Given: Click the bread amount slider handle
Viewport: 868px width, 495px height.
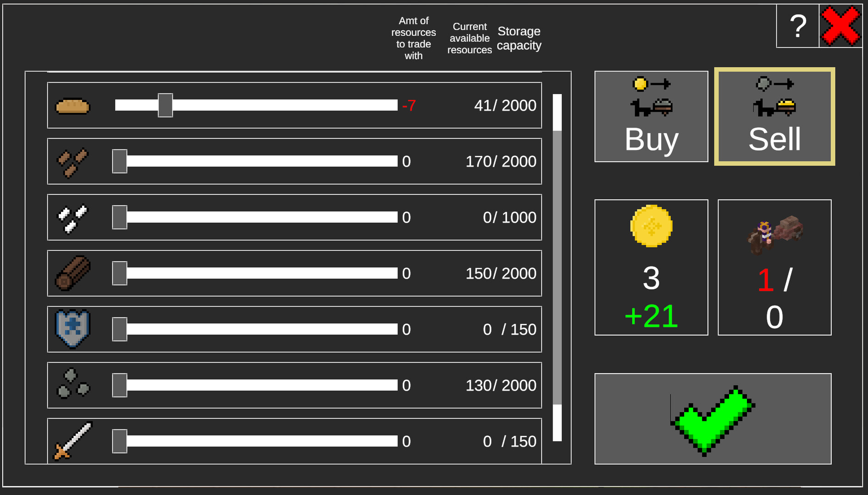Looking at the screenshot, I should coord(166,105).
